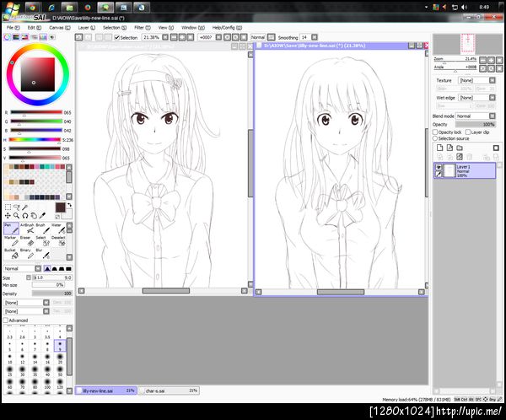Open the brush Normal mode dropdown
Image resolution: width=506 pixels, height=420 pixels.
38,268
